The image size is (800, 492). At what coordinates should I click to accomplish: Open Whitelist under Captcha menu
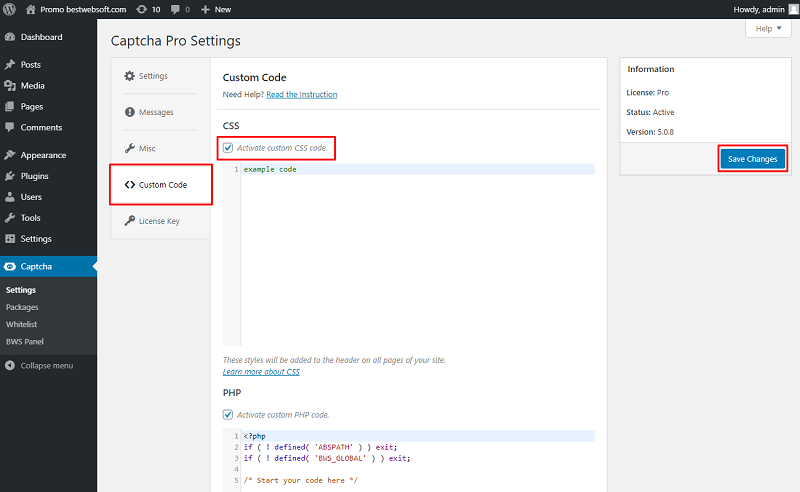[x=21, y=324]
